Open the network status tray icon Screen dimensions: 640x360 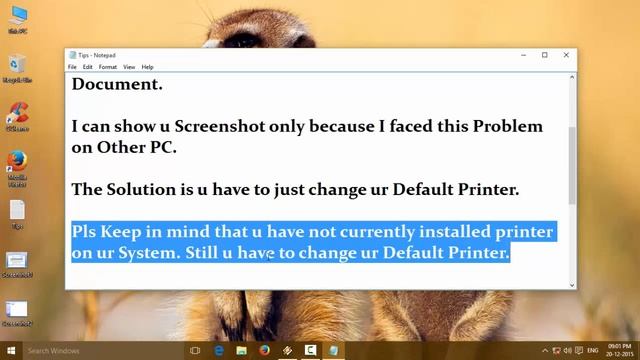[556, 351]
